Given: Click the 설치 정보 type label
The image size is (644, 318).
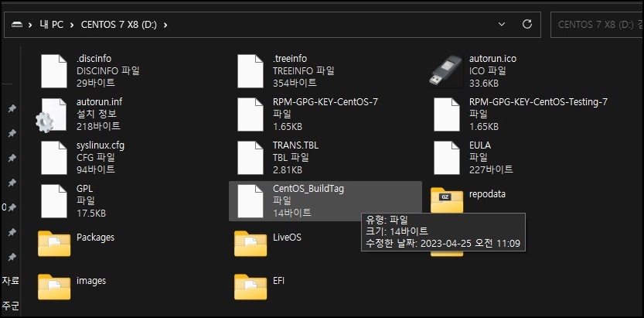Looking at the screenshot, I should coord(96,114).
